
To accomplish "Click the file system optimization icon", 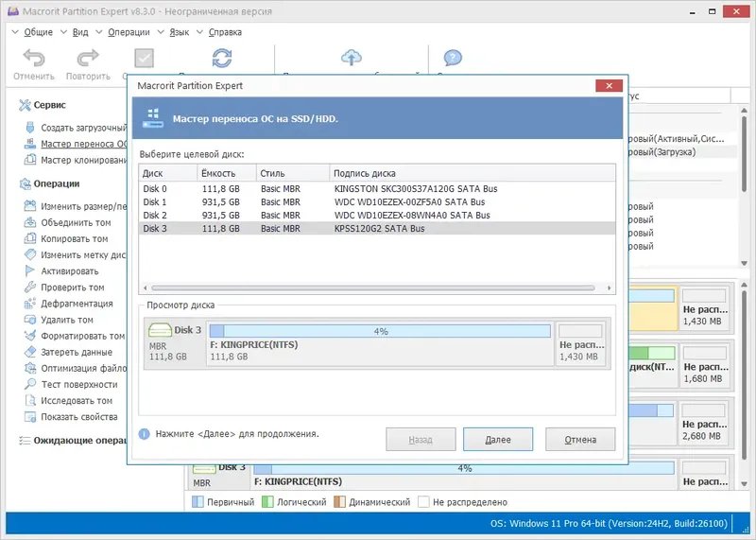I will [x=30, y=368].
